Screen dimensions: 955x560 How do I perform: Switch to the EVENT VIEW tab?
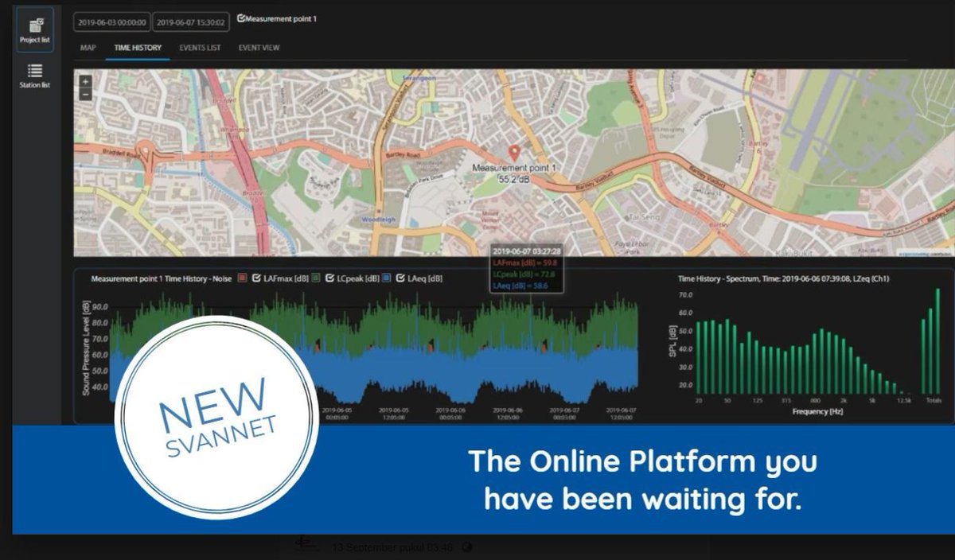pyautogui.click(x=260, y=48)
